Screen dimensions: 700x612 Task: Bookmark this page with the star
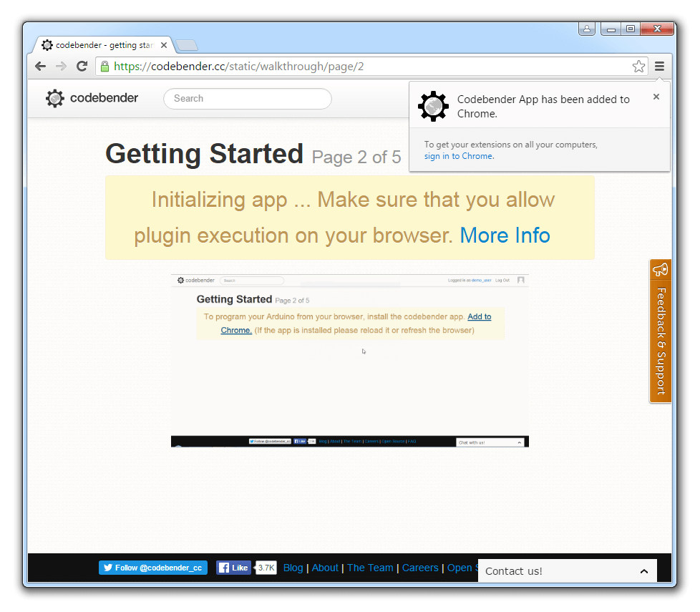pyautogui.click(x=638, y=67)
